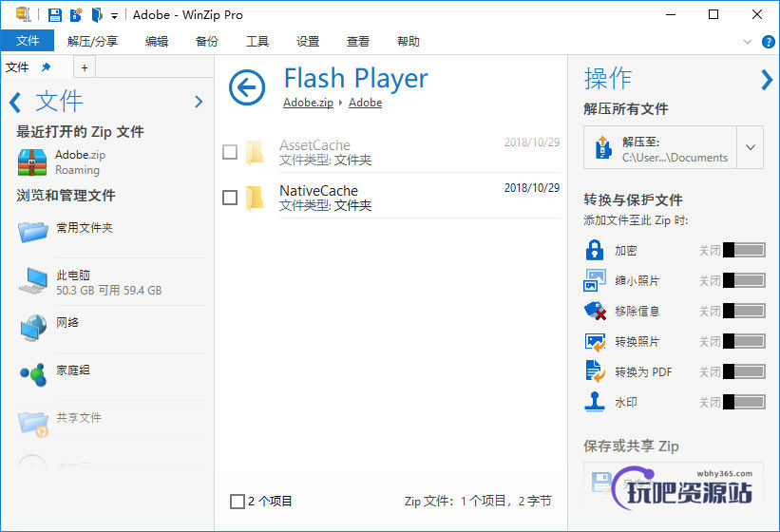Select the 网络 label

[x=67, y=323]
